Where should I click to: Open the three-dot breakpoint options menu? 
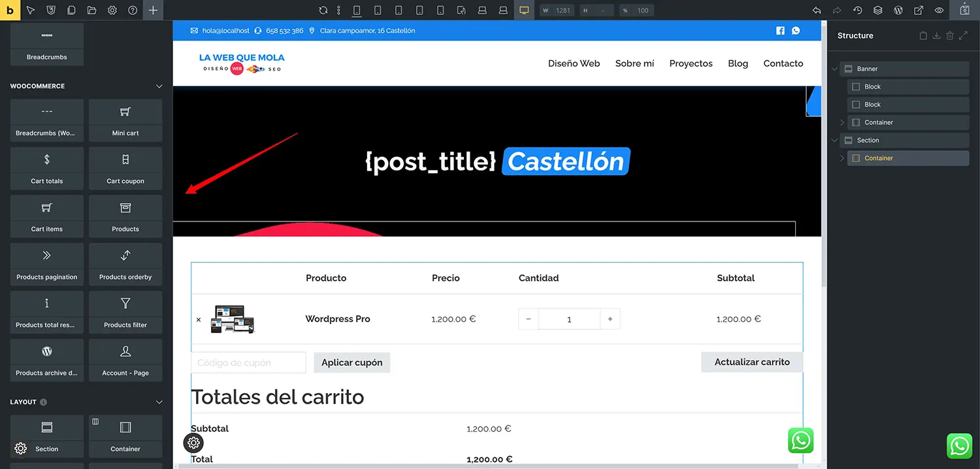click(338, 10)
